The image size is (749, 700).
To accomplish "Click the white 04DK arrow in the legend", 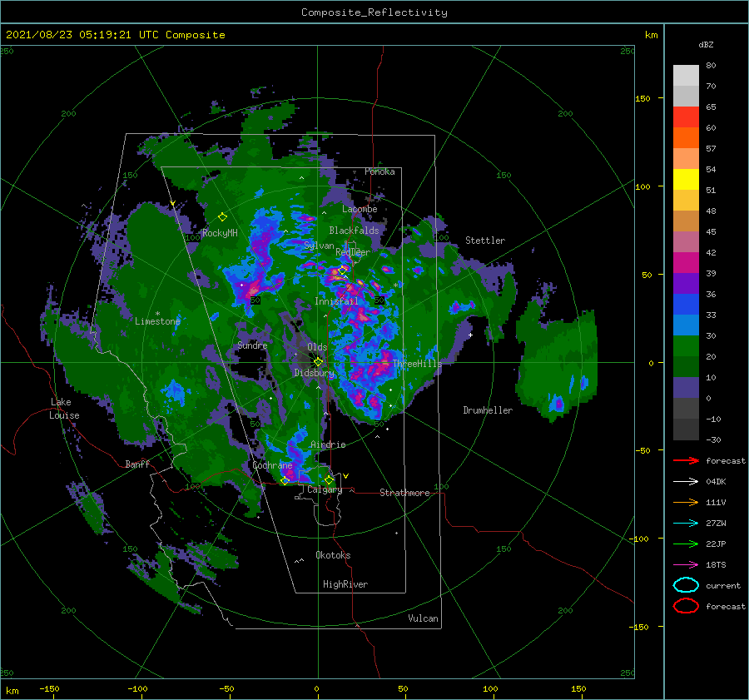I will tap(686, 481).
